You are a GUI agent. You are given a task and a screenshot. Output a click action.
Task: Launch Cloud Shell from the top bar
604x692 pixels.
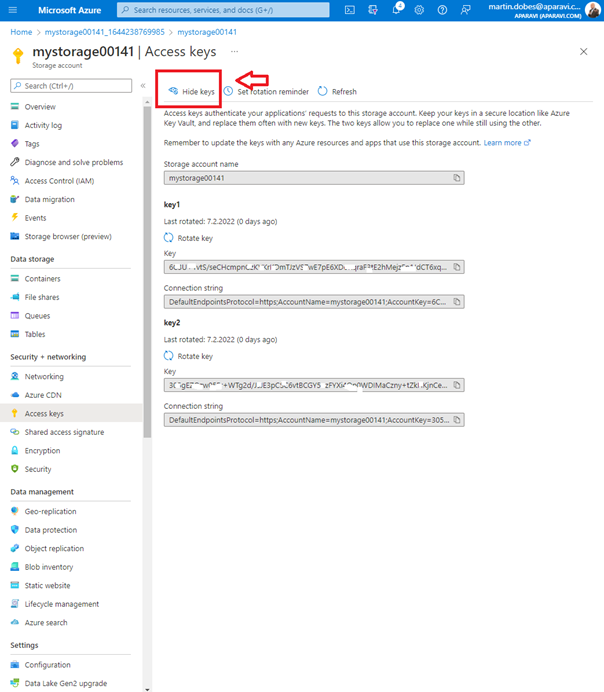349,10
